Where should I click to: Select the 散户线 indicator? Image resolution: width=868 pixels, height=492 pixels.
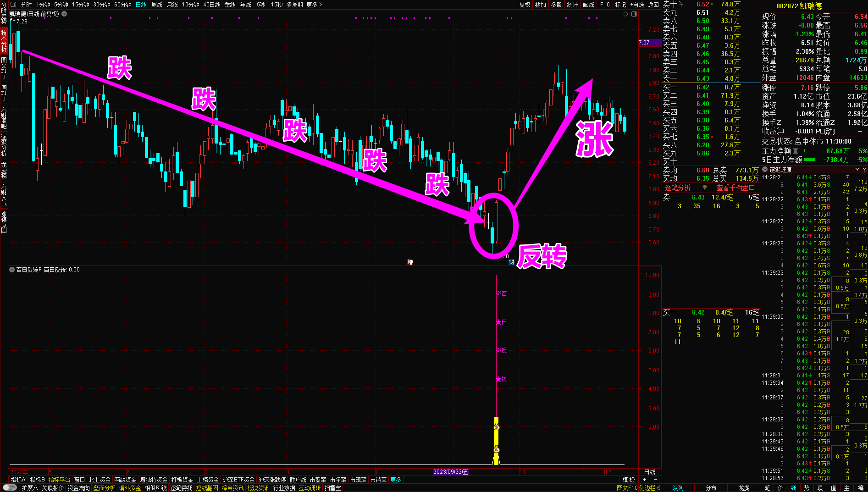tap(298, 480)
